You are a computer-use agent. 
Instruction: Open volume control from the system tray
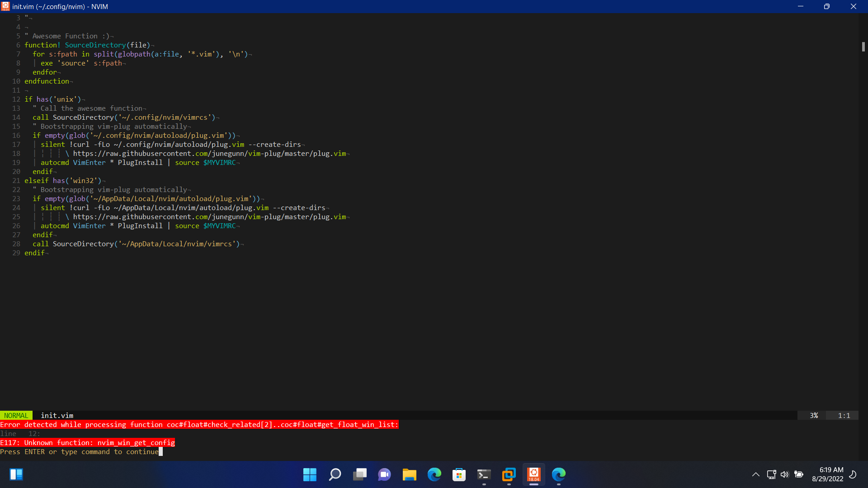click(x=784, y=474)
